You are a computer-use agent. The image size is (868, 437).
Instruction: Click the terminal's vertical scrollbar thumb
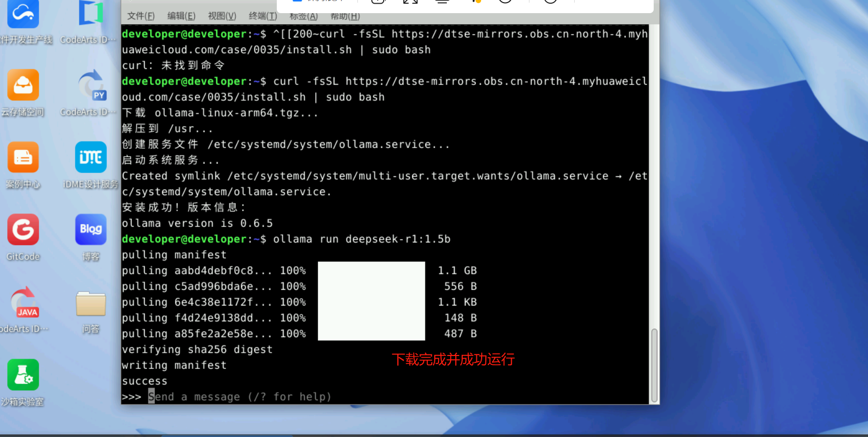coord(654,365)
